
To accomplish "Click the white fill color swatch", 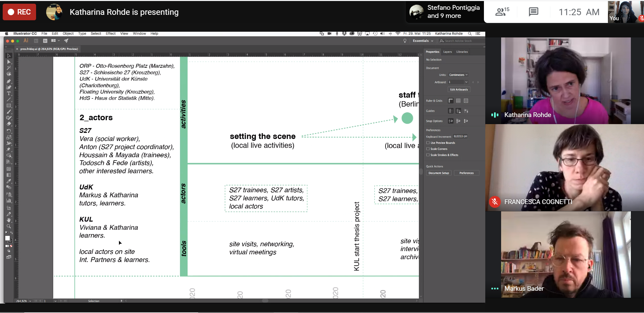I will tap(7, 238).
